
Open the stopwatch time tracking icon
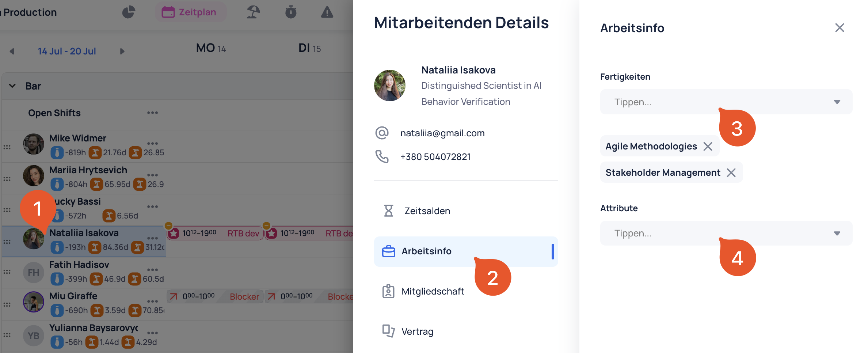[291, 12]
